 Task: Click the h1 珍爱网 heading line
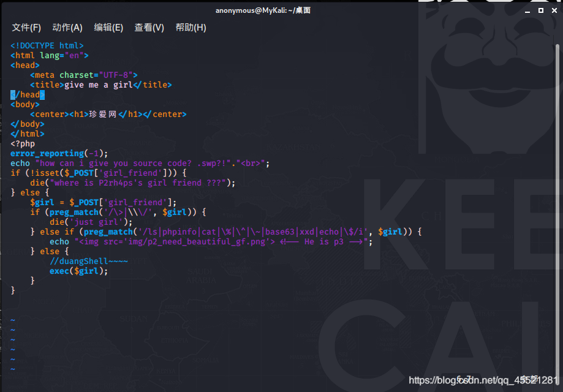108,114
